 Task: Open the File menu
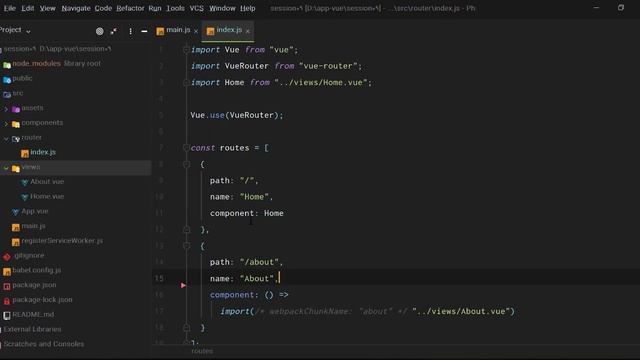point(9,8)
